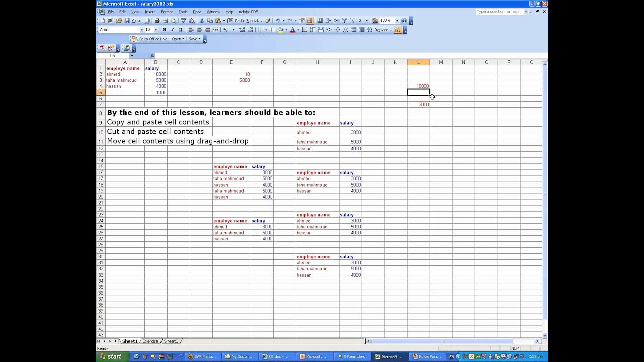Select the cell containing 15000
The width and height of the screenshot is (644, 362).
418,86
